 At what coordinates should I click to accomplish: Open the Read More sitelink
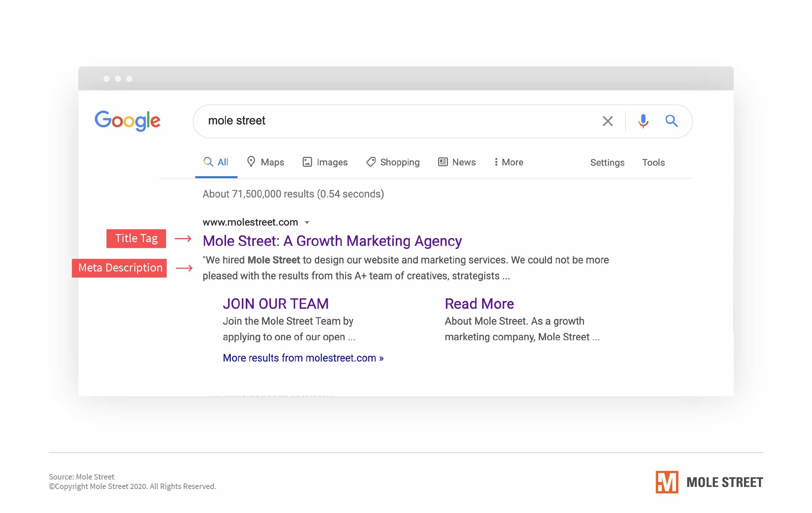tap(479, 304)
